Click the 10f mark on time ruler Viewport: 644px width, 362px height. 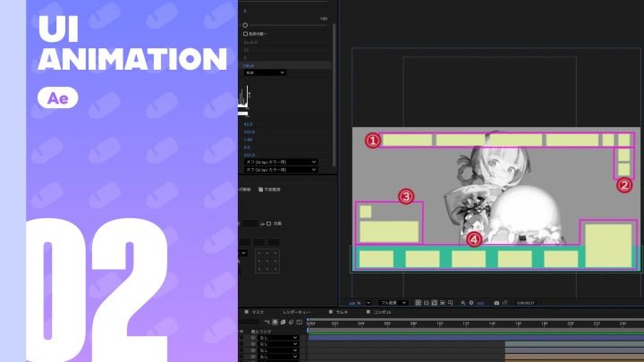click(x=439, y=324)
